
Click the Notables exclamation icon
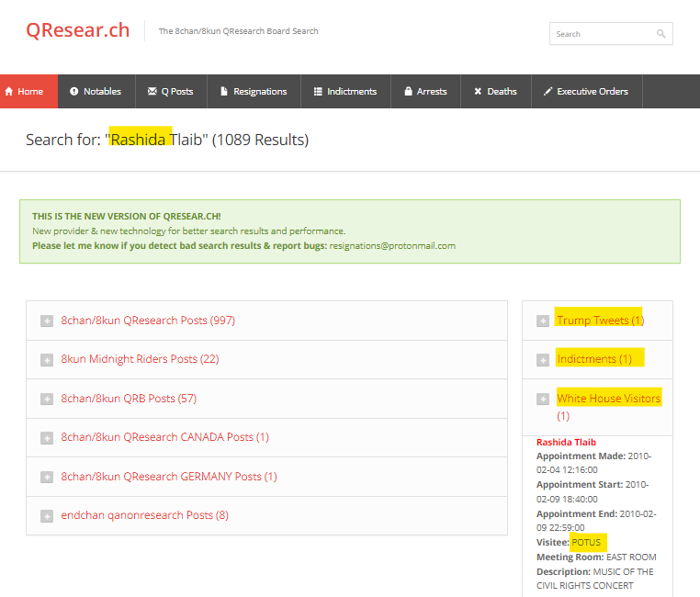coord(74,91)
